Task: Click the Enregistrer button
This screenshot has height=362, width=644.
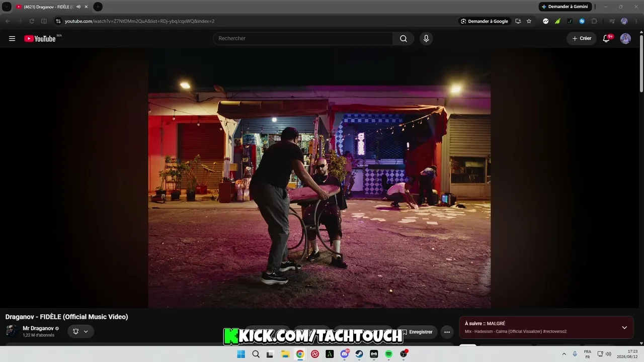Action: tap(417, 332)
